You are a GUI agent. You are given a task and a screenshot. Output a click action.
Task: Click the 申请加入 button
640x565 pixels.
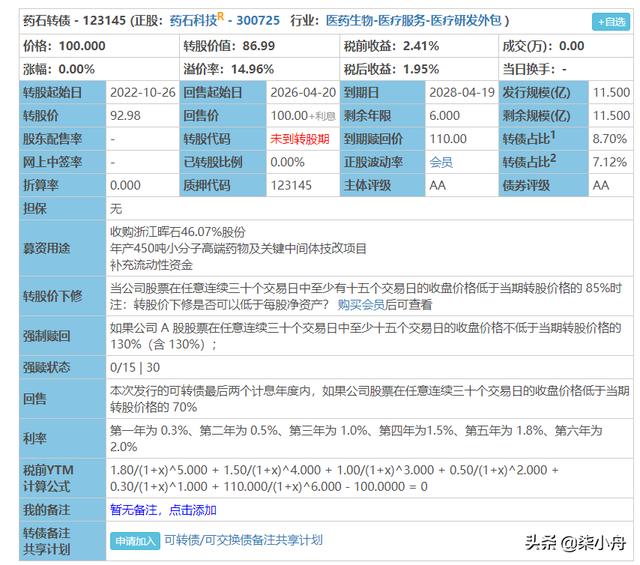[x=135, y=541]
